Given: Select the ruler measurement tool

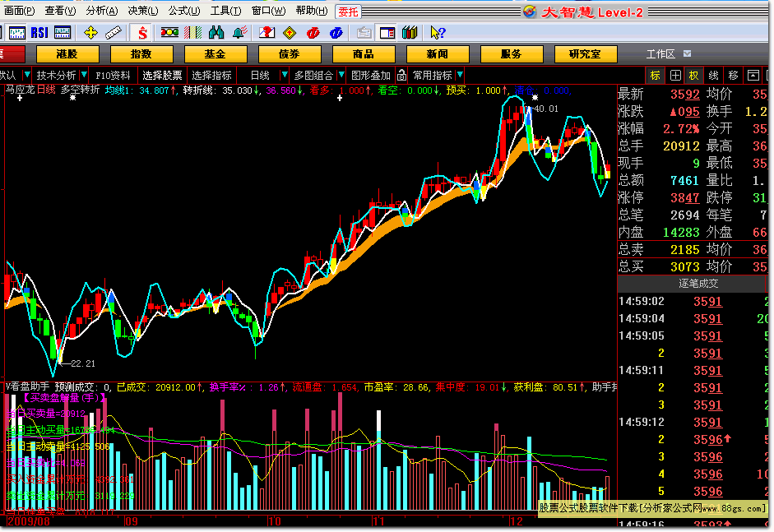Looking at the screenshot, I should tap(114, 33).
